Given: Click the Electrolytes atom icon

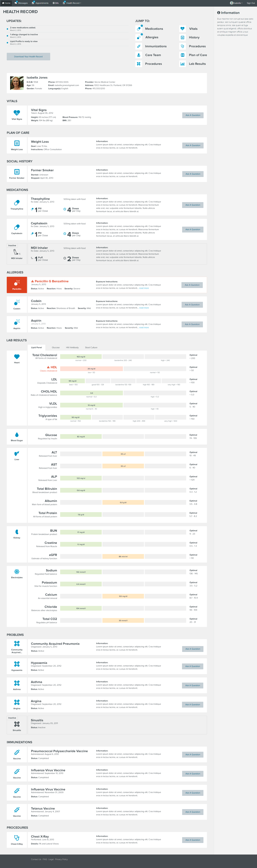Looking at the screenshot, I should pyautogui.click(x=17, y=571).
